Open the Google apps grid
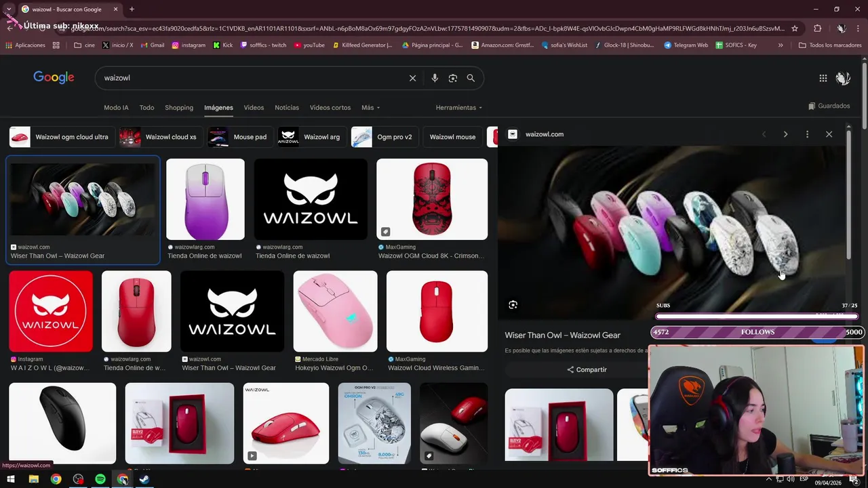This screenshot has height=488, width=868. (823, 79)
